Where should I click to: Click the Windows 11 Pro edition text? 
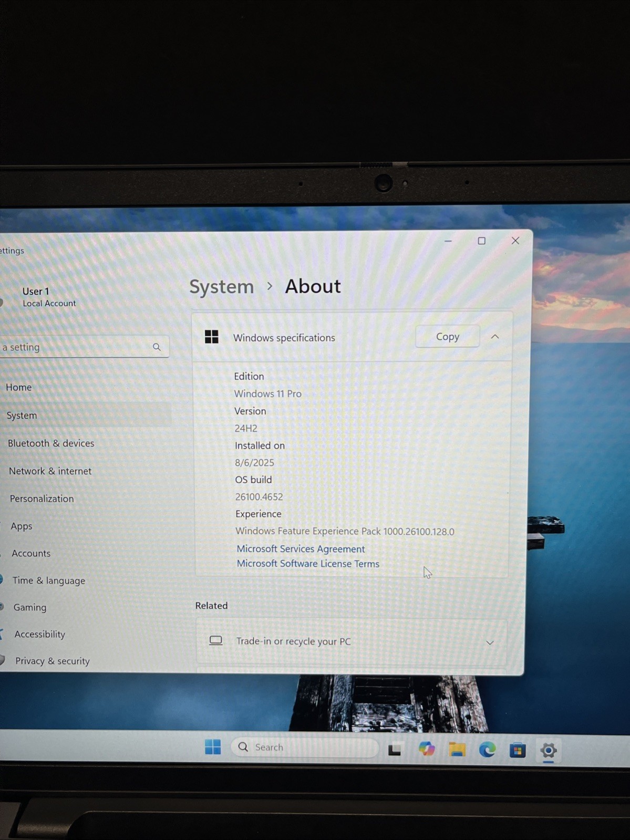pos(267,393)
